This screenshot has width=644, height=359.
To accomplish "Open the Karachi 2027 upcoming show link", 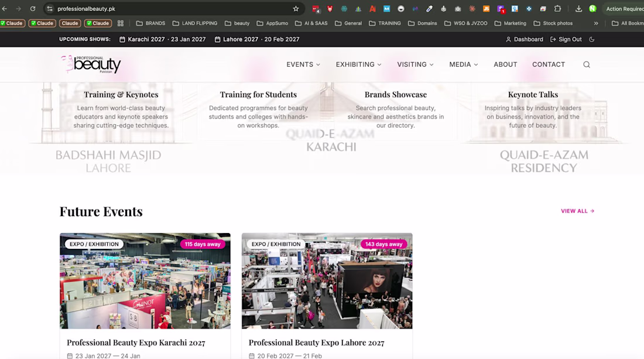I will [162, 39].
